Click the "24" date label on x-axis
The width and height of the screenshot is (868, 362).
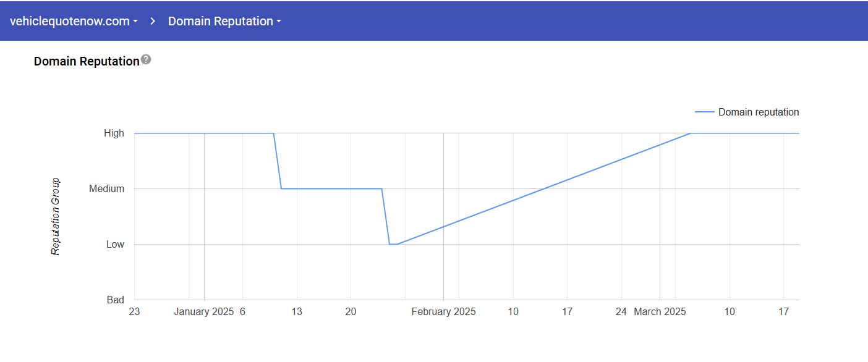tap(621, 312)
